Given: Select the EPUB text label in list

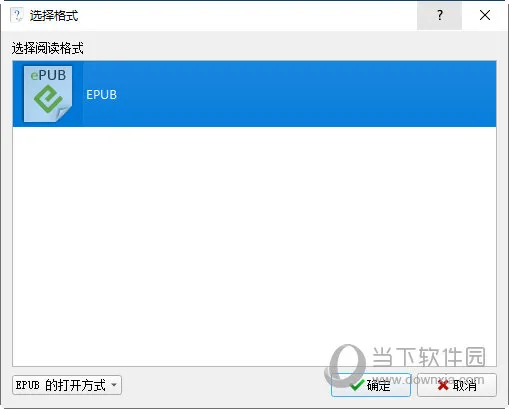Looking at the screenshot, I should coord(101,95).
